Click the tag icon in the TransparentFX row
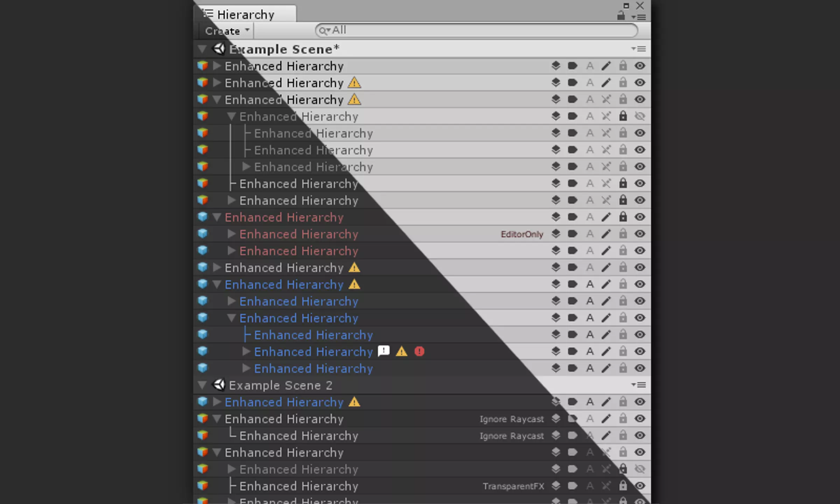 (x=573, y=485)
